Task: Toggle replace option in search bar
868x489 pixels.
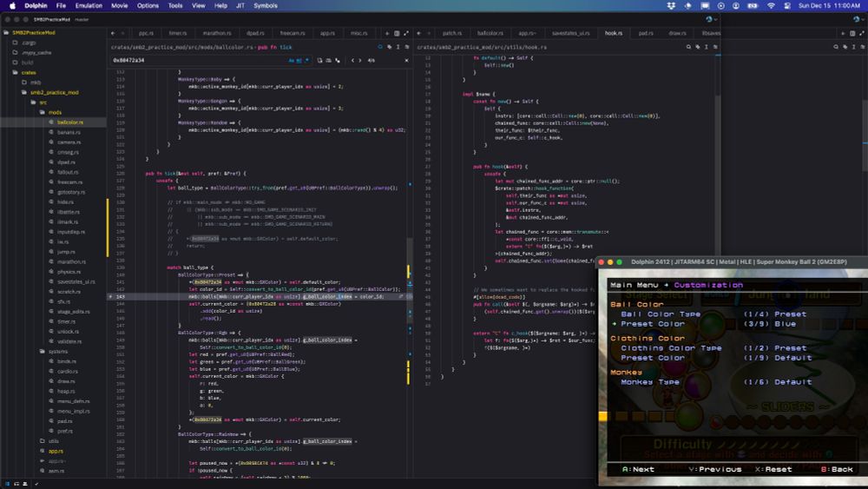Action: click(319, 60)
